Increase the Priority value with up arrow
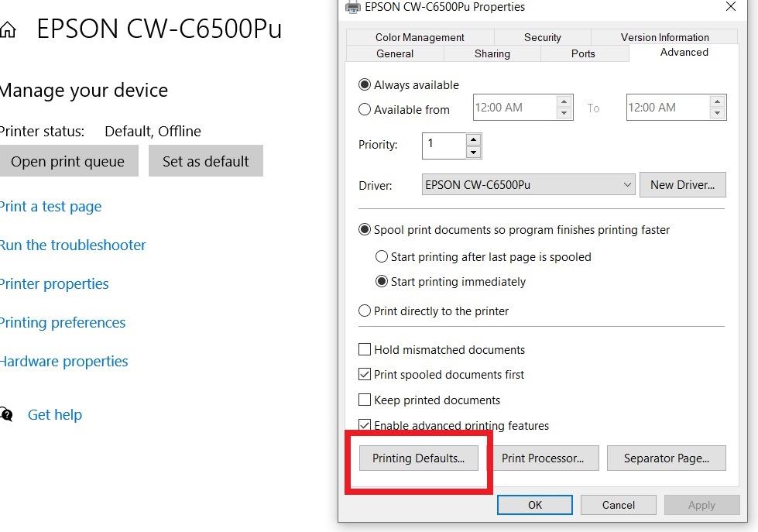Image resolution: width=758 pixels, height=532 pixels. tap(473, 139)
